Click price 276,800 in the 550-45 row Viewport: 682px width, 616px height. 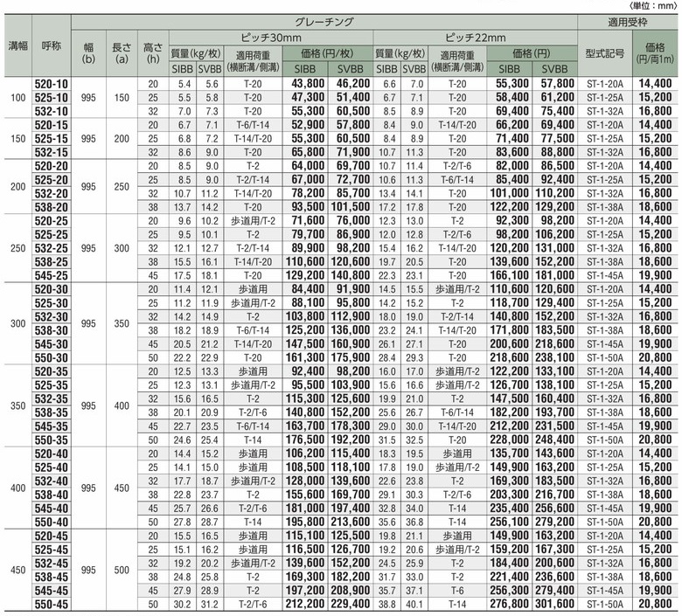(510, 605)
